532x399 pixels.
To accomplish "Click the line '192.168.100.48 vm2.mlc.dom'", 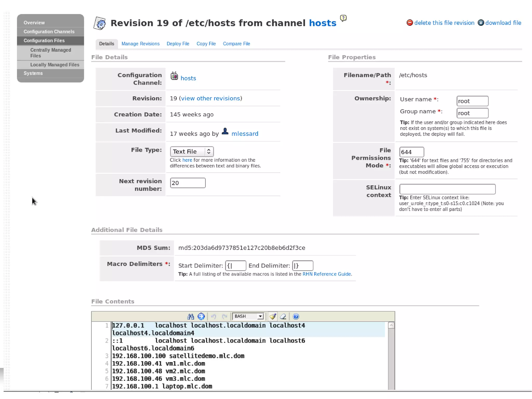I will [158, 371].
